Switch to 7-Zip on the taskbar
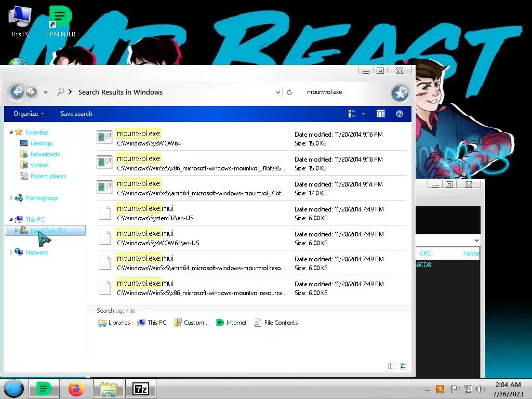The width and height of the screenshot is (532, 399). 141,389
